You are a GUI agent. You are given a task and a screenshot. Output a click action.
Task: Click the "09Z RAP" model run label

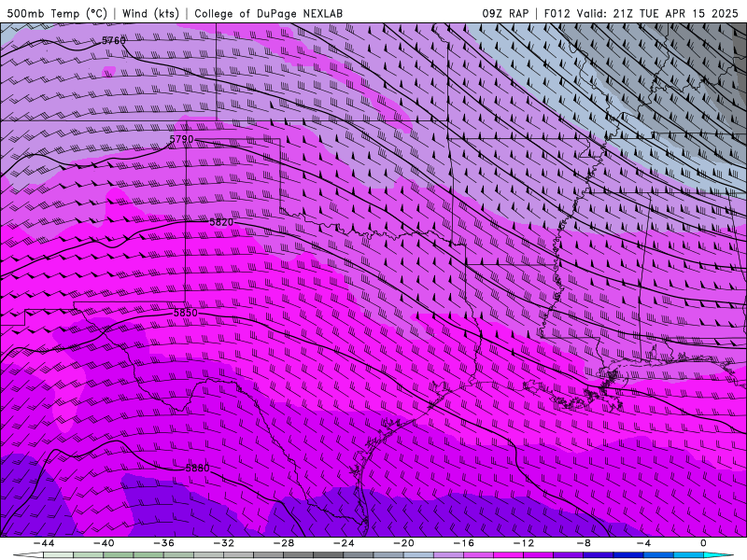pyautogui.click(x=505, y=13)
